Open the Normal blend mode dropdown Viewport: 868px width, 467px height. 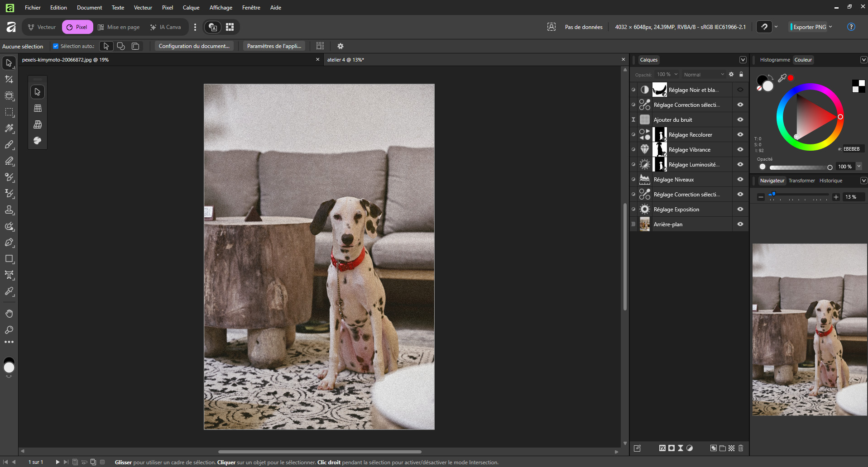(x=704, y=75)
